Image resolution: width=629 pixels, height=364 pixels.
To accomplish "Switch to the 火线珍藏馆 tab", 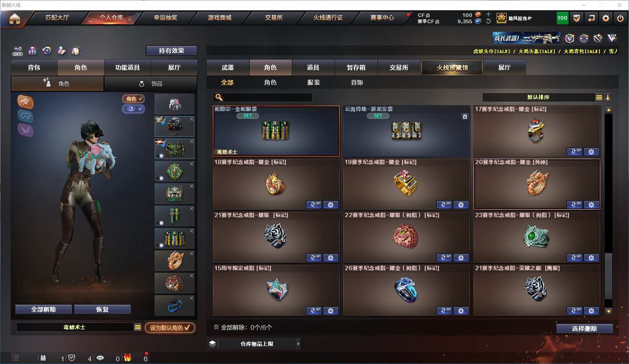I will (x=452, y=68).
